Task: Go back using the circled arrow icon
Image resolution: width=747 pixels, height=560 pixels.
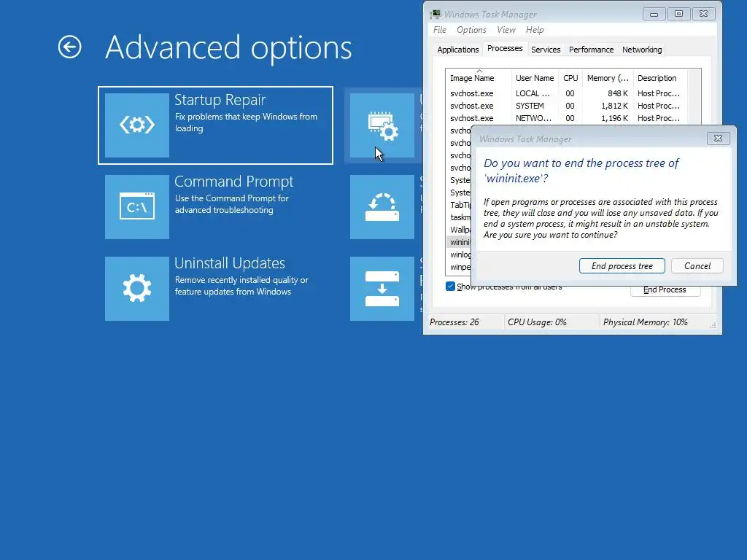Action: click(69, 47)
